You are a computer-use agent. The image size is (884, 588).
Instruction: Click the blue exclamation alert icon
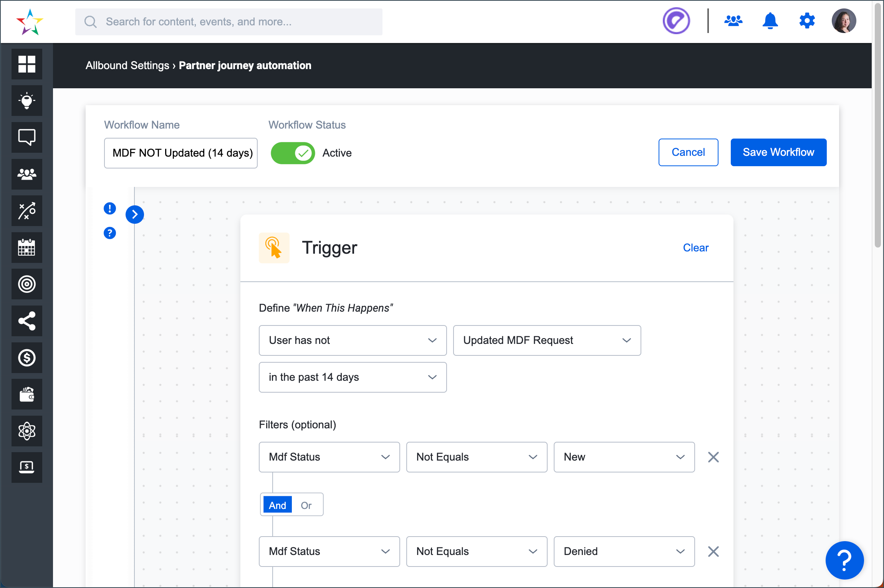coord(110,209)
